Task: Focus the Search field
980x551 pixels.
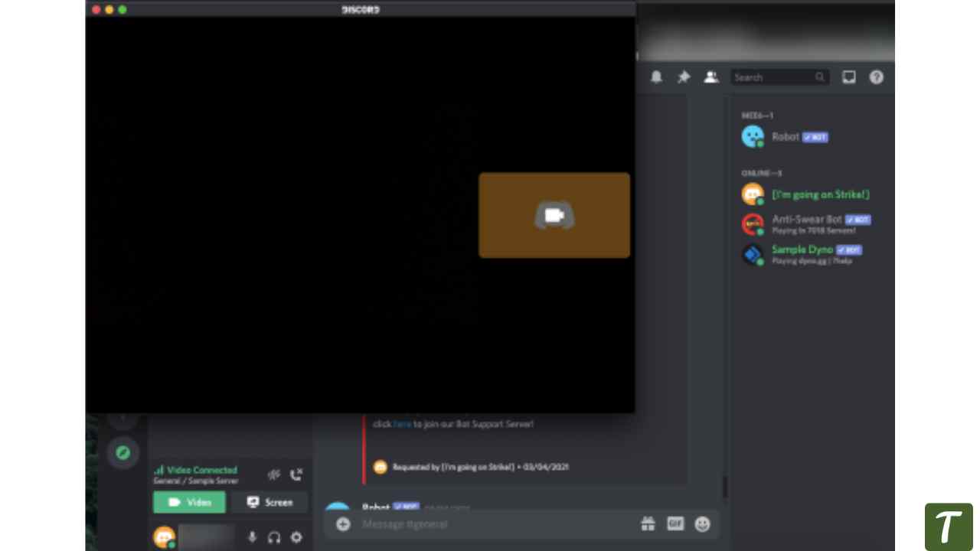Action: tap(779, 77)
